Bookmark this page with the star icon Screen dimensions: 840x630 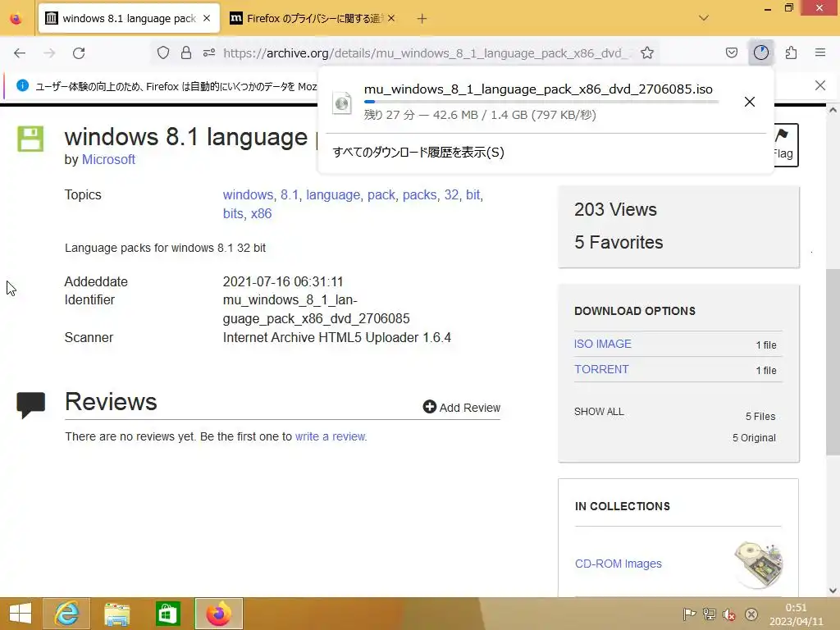coord(647,52)
